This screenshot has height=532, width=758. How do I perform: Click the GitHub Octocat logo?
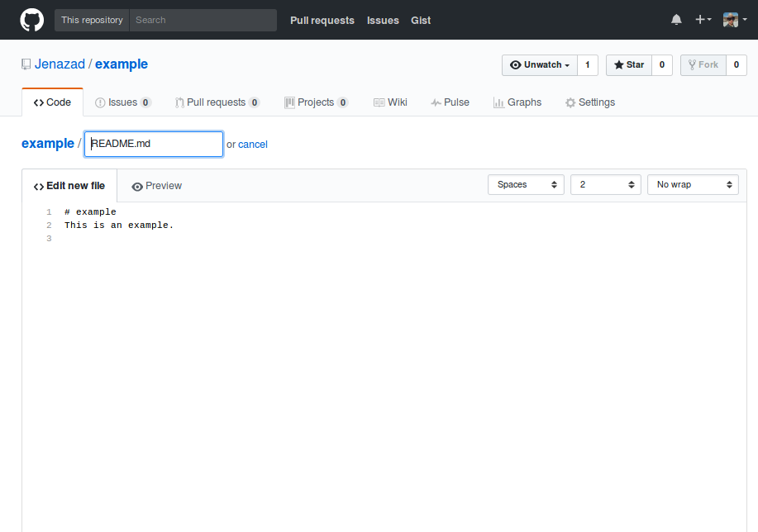(32, 20)
